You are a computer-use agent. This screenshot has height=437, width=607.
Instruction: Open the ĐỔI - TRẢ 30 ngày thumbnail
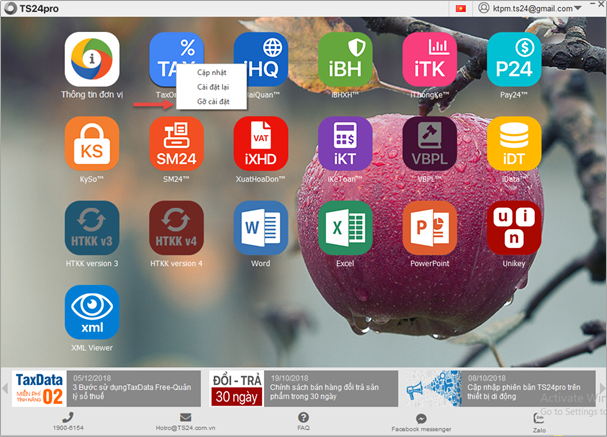[237, 389]
